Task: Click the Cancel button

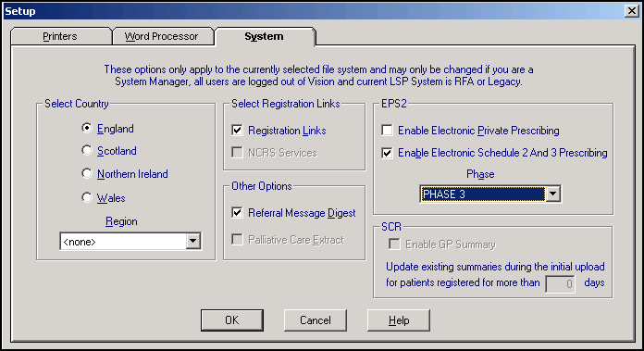Action: point(315,320)
